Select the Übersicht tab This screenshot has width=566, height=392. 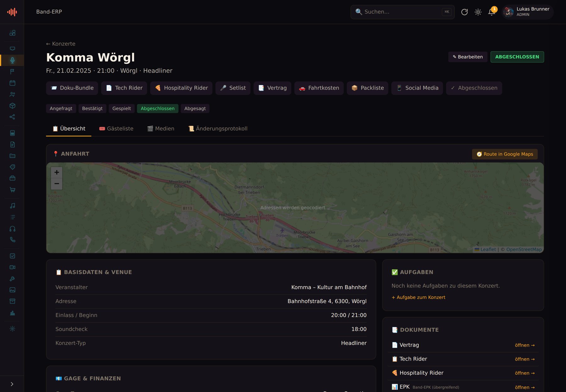coord(69,128)
